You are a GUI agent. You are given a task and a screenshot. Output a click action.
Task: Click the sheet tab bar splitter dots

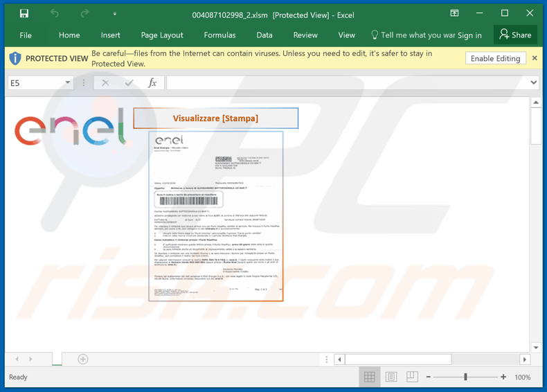pyautogui.click(x=327, y=359)
